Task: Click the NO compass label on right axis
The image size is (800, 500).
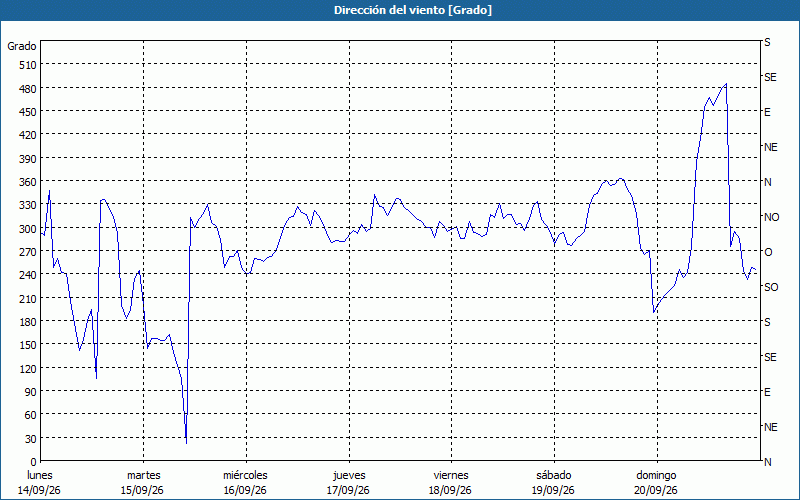Action: click(x=771, y=217)
